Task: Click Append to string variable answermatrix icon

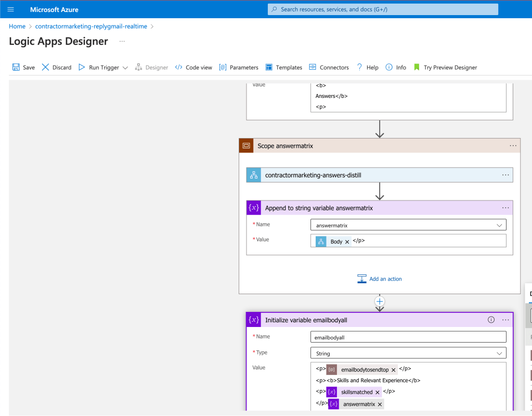Action: [x=254, y=208]
